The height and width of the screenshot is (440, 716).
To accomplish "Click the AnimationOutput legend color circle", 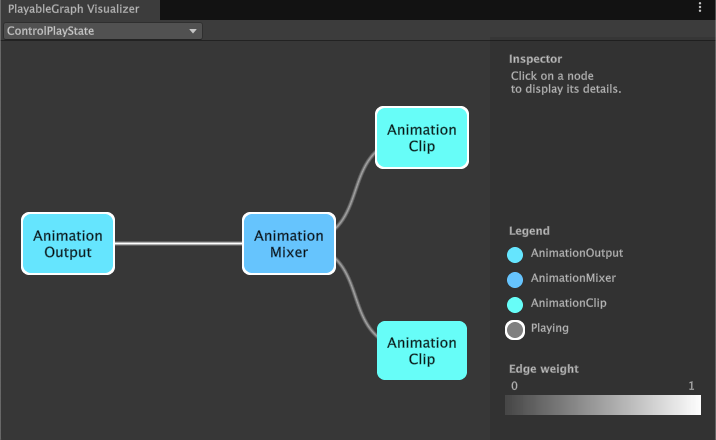I will (516, 255).
